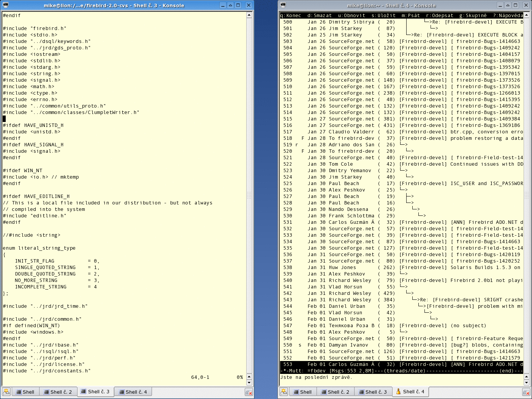Click editor cursor position '64,0-1' indicator
This screenshot has width=532, height=399.
[200, 377]
